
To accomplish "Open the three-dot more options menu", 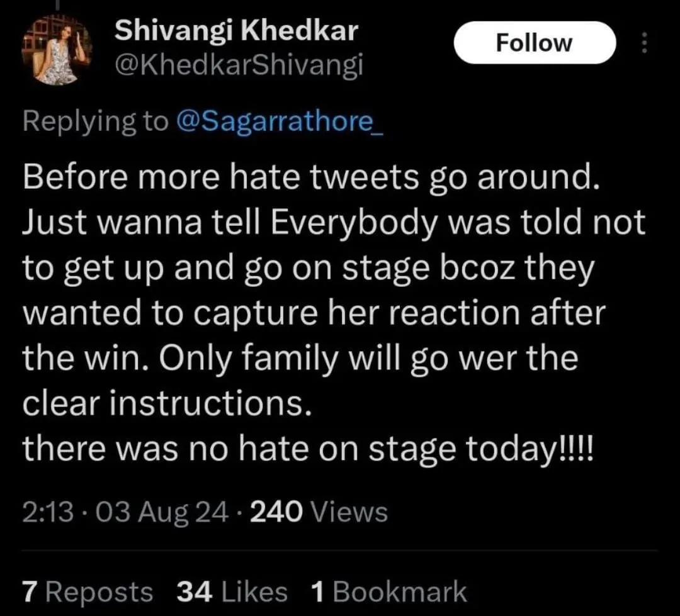I will point(645,43).
